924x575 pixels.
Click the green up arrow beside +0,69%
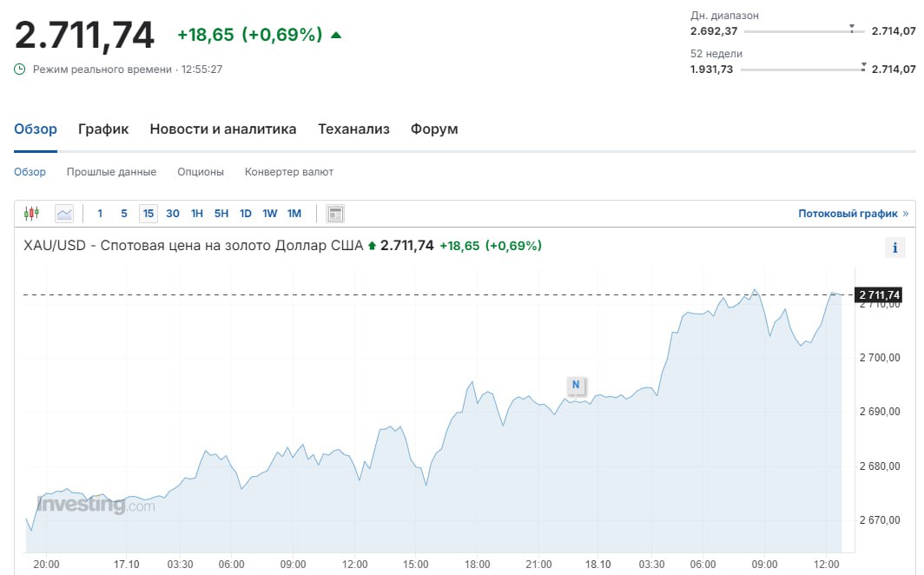click(x=336, y=36)
